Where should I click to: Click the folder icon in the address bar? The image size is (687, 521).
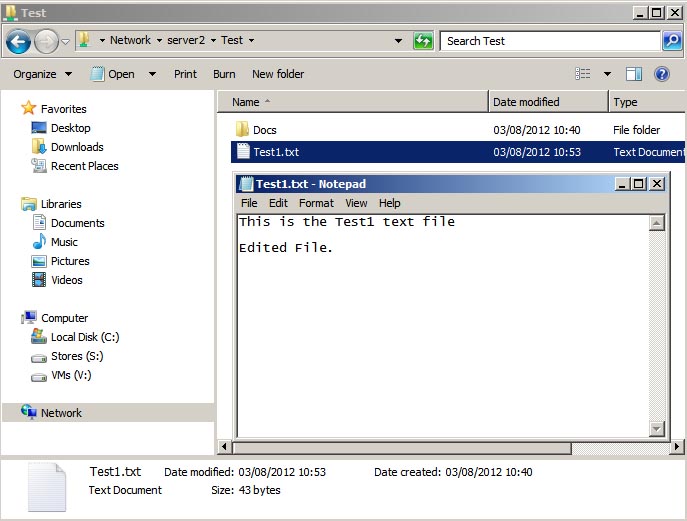85,40
